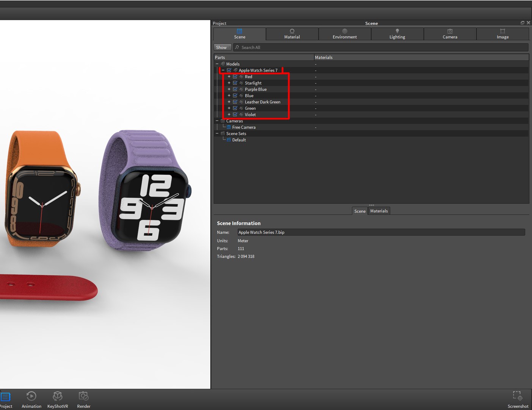Screen dimensions: 532x410
Task: Open the Render dialog icon
Action: pos(83,396)
